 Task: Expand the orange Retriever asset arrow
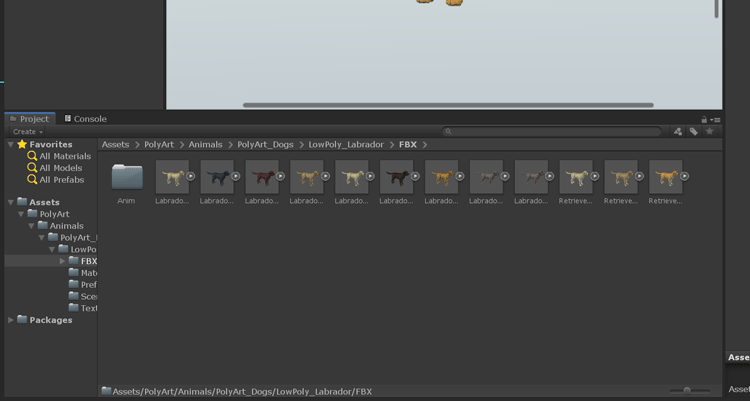coord(684,176)
